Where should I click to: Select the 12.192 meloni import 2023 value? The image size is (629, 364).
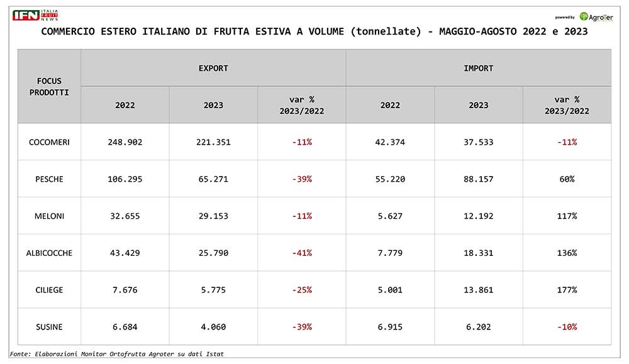[479, 216]
